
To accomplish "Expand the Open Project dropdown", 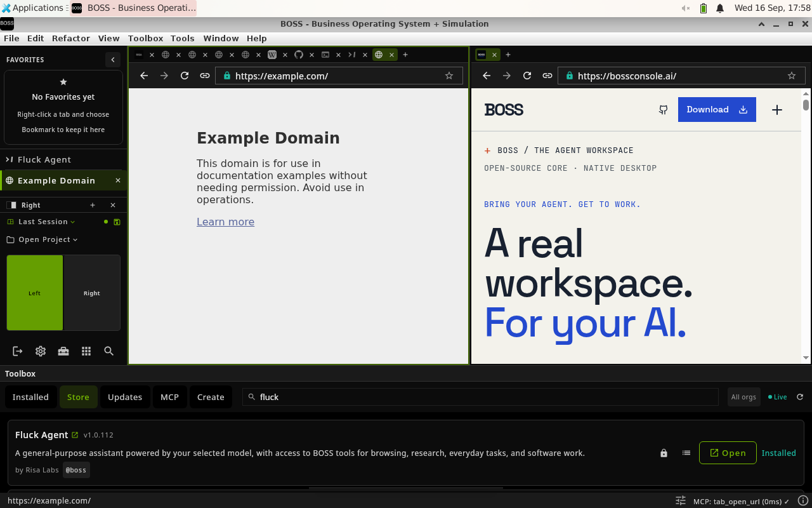I will pos(43,239).
